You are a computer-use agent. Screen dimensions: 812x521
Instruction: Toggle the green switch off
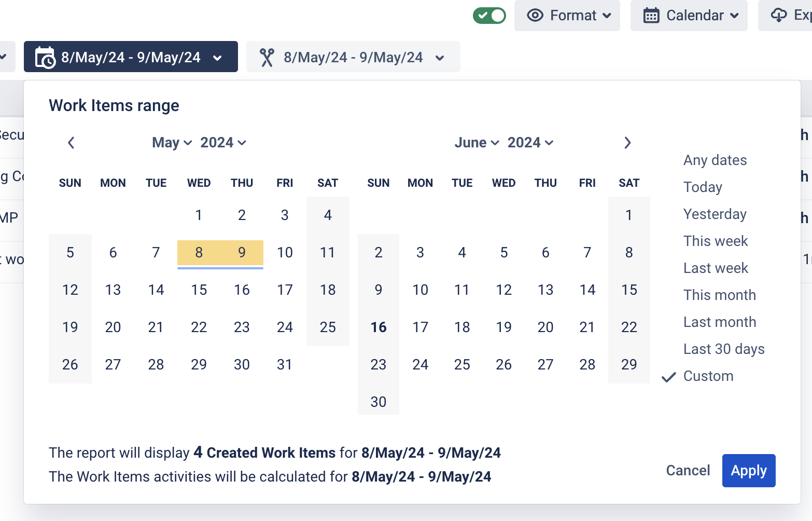[489, 16]
